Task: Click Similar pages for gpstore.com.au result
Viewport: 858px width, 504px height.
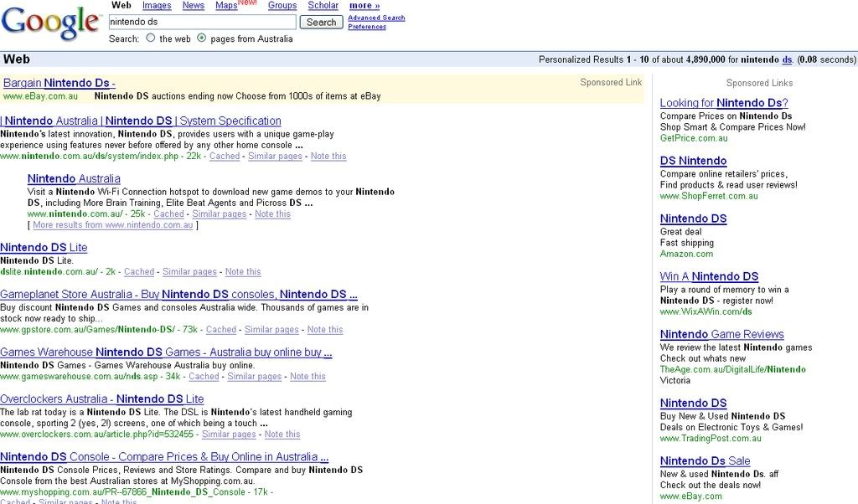Action: coord(272,330)
